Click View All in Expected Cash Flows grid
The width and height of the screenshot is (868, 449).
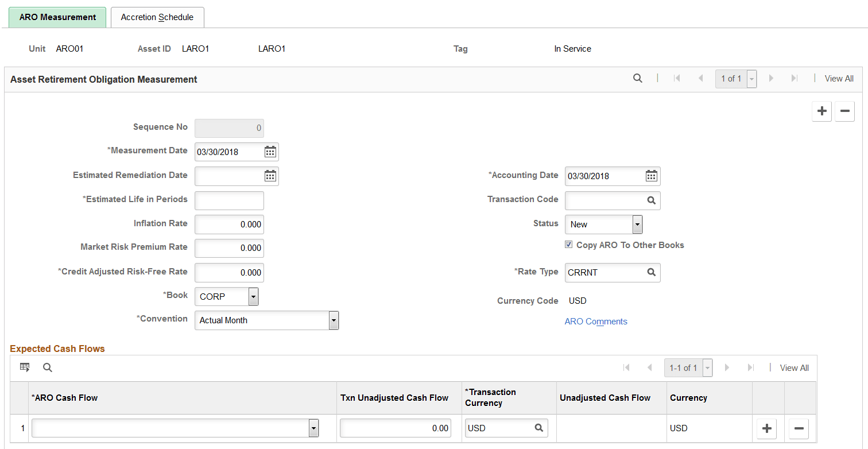click(x=794, y=367)
